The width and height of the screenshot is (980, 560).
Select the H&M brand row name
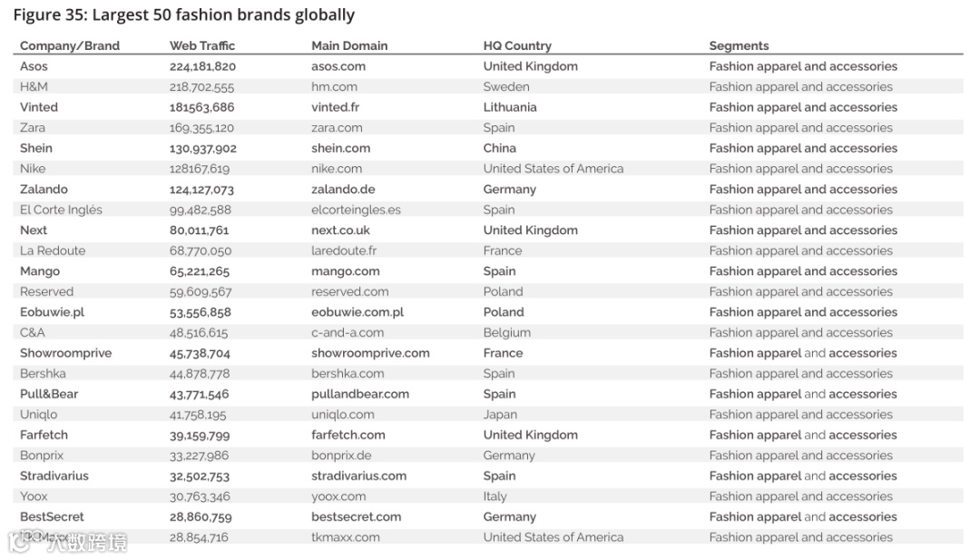(34, 87)
